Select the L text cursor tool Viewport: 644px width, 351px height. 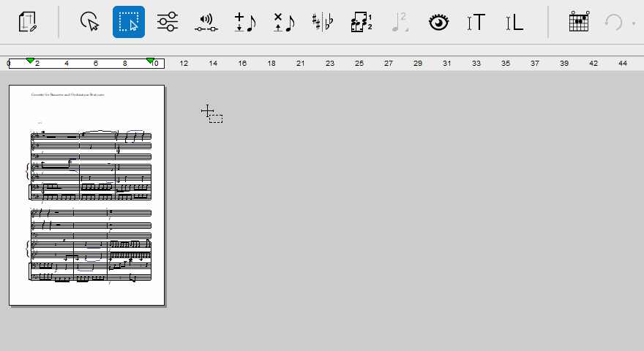pyautogui.click(x=514, y=22)
